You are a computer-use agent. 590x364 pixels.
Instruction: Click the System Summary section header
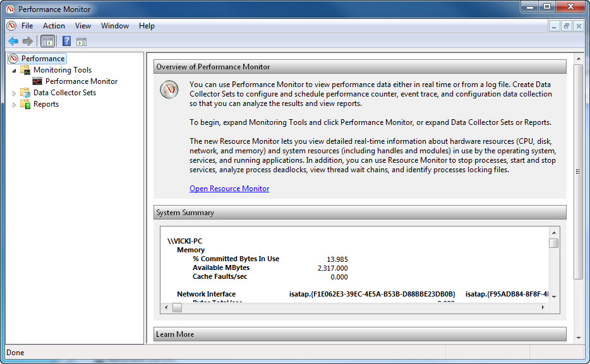[359, 213]
